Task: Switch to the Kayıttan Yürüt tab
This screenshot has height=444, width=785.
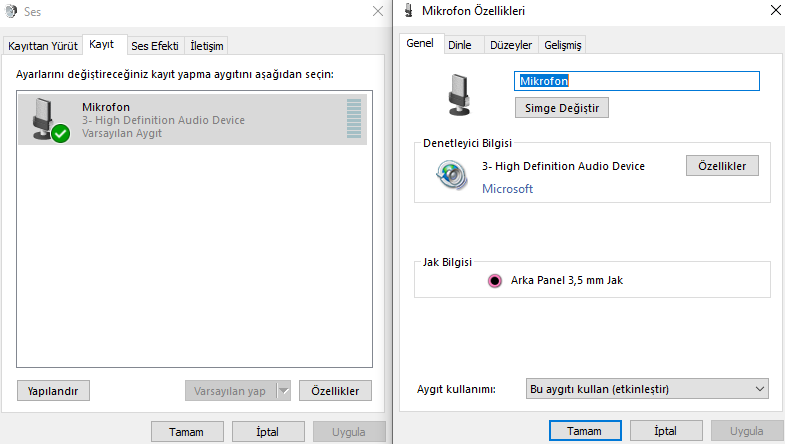Action: (x=43, y=46)
